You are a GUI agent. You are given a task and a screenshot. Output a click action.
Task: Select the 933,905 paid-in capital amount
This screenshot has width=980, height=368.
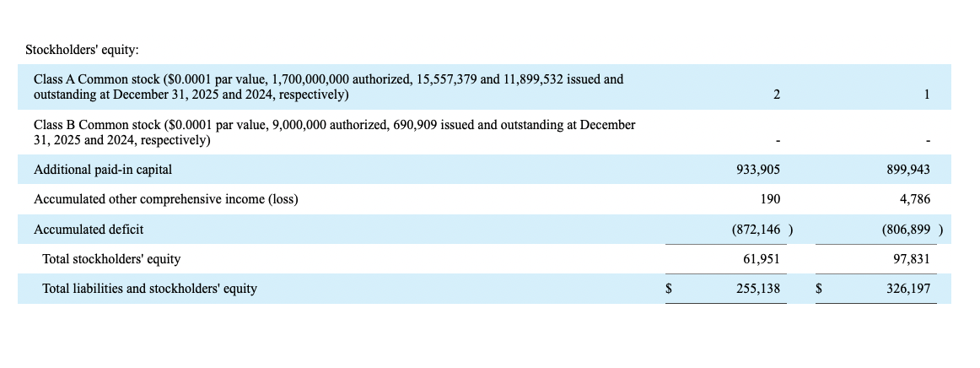pyautogui.click(x=758, y=170)
